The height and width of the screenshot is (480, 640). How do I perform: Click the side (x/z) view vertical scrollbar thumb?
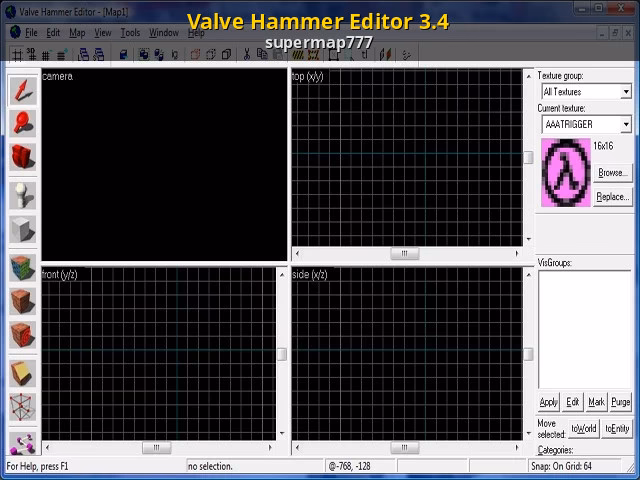[x=529, y=354]
